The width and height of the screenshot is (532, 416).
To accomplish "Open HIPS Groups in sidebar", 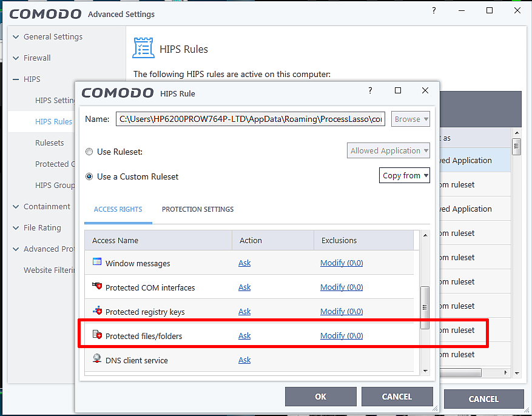I will point(55,185).
